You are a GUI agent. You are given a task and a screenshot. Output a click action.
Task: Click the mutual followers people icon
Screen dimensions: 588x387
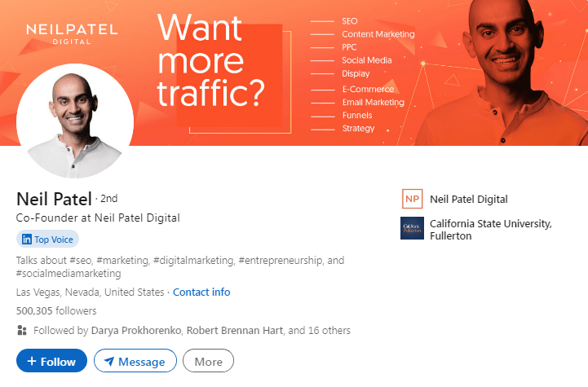22,331
